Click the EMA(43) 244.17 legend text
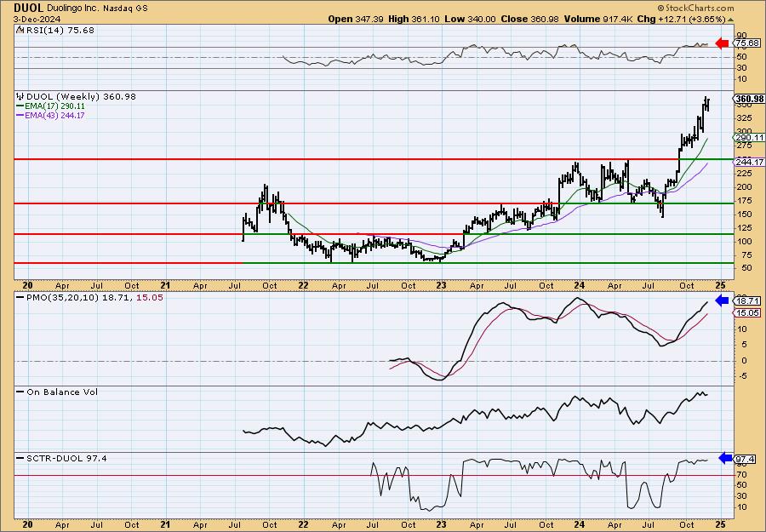Screen dimensions: 766x532 (54, 115)
